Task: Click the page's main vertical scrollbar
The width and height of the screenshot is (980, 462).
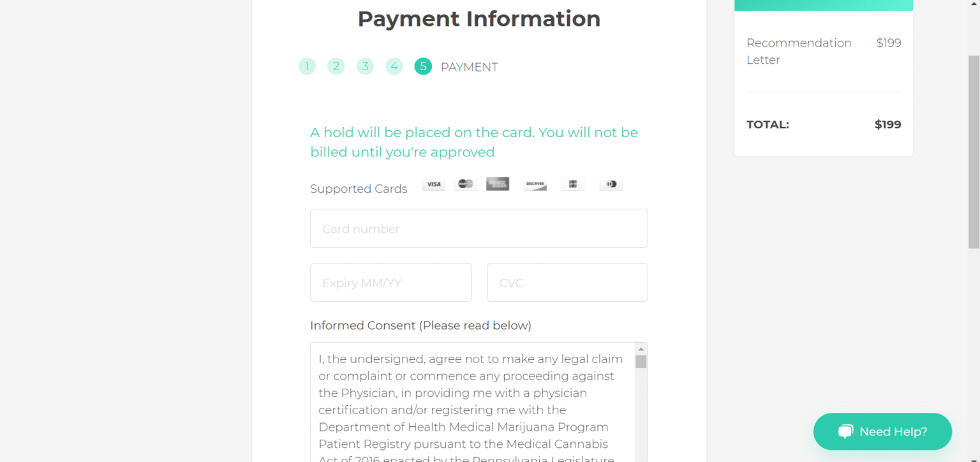Action: point(974,152)
